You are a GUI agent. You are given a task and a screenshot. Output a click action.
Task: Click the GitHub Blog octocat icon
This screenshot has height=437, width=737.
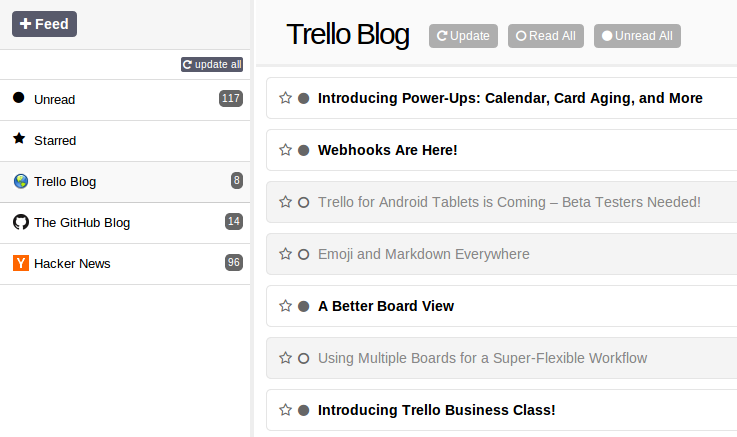click(x=20, y=222)
